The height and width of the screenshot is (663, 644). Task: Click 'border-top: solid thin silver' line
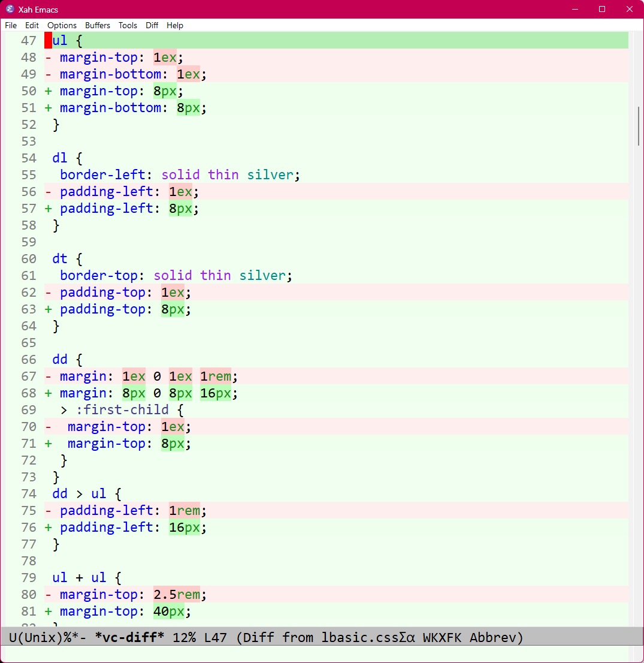(x=176, y=275)
